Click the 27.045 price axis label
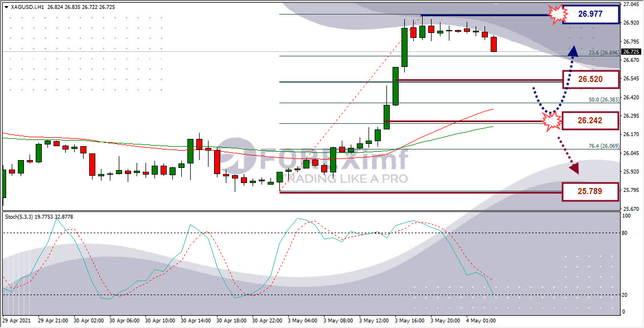Viewport: 644px width, 328px height. tap(631, 4)
